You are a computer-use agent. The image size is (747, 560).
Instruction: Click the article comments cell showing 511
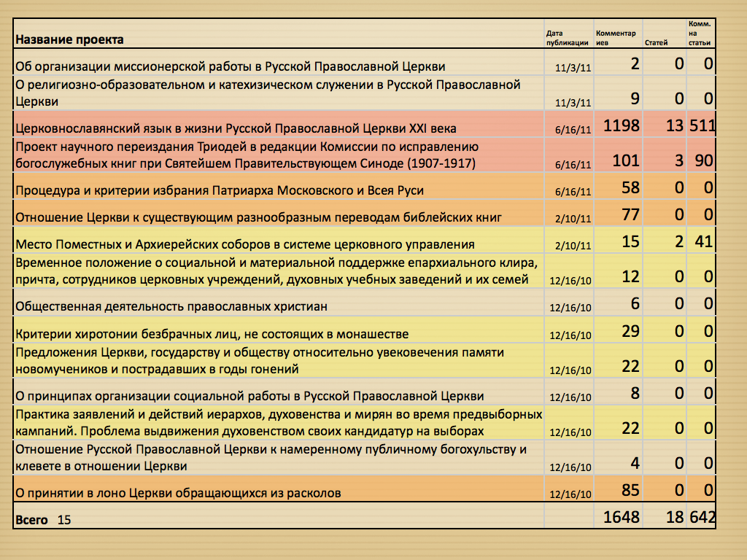coord(700,127)
